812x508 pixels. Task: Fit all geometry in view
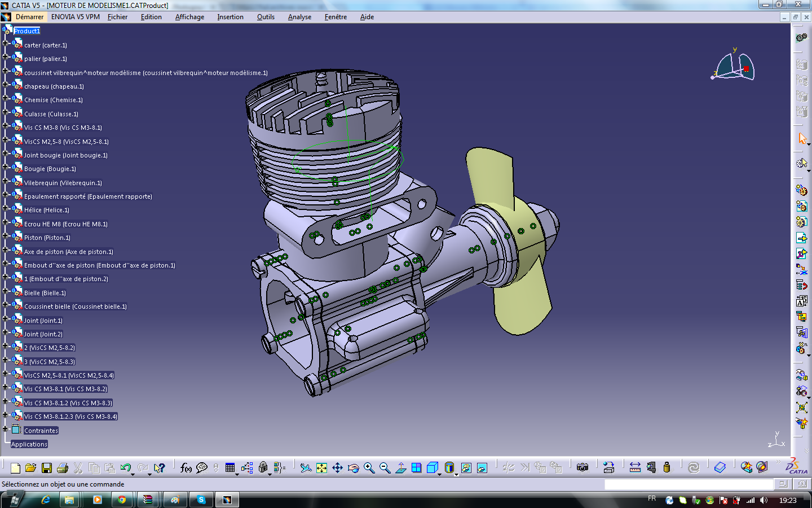coord(321,468)
